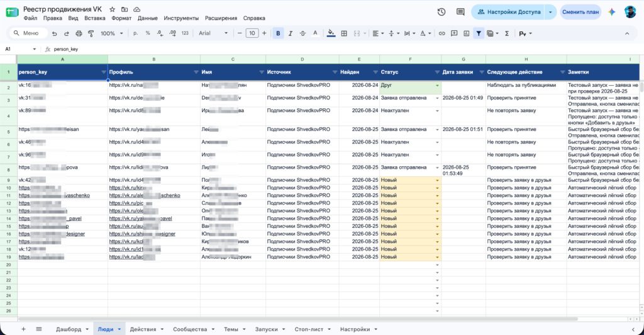Toggle strikethrough formatting

coord(303,33)
